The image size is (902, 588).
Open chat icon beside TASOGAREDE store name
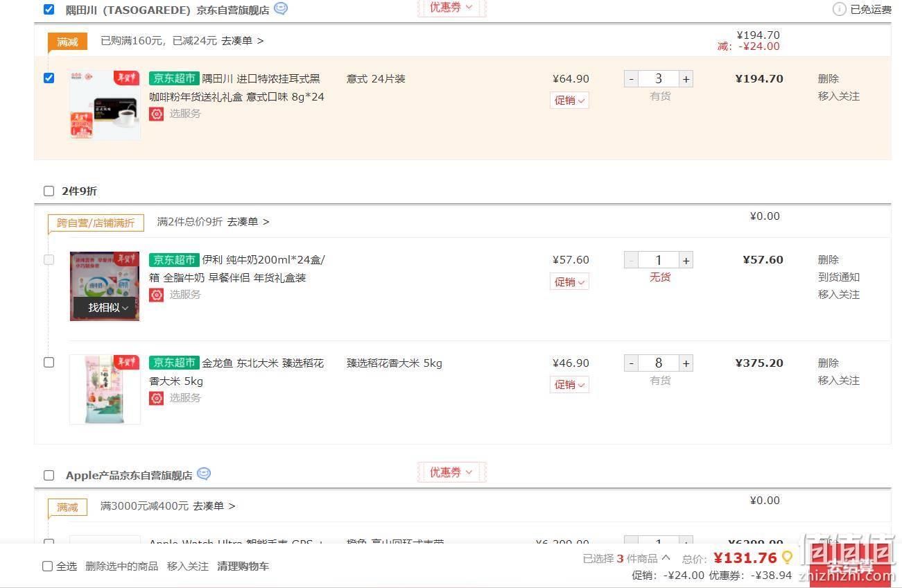[x=281, y=9]
